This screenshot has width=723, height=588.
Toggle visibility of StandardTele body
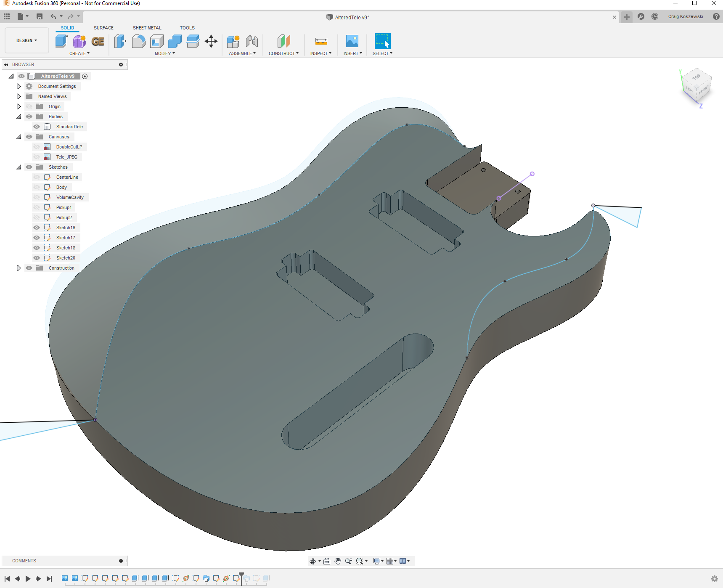[37, 127]
